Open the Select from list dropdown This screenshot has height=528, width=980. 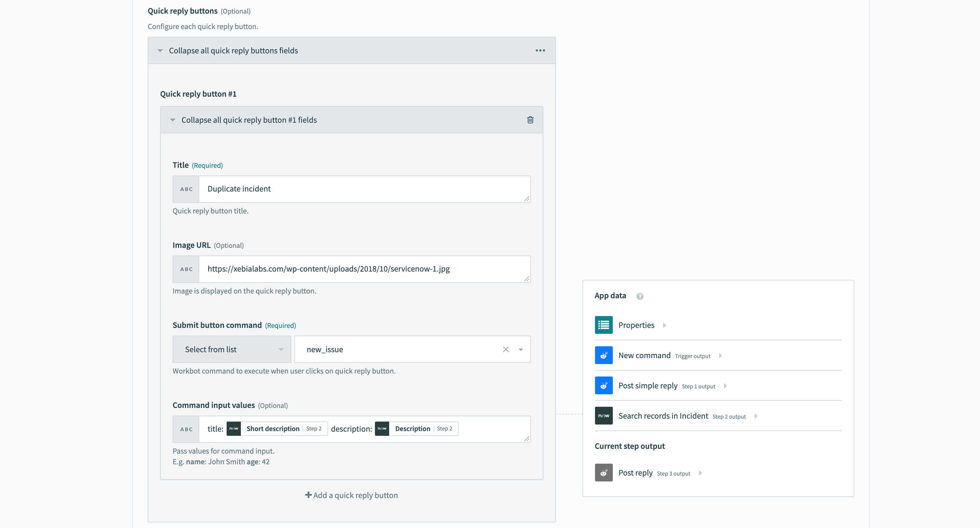pos(232,349)
